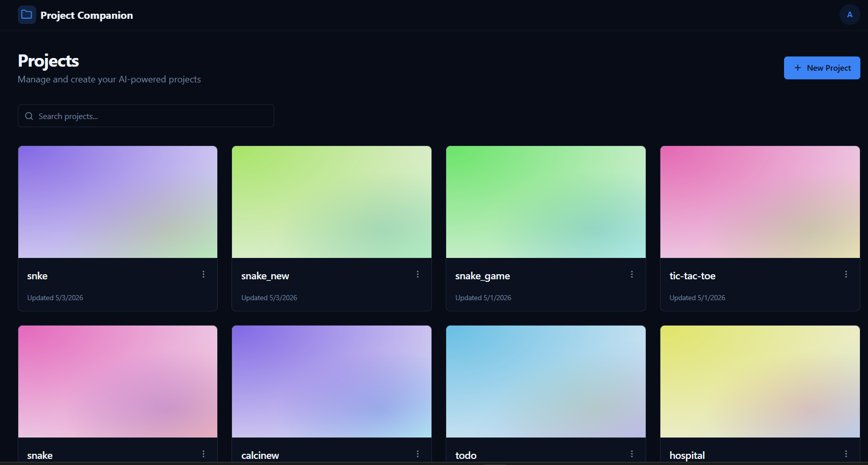Open the three-dot menu for snake
868x465 pixels.
click(x=204, y=454)
